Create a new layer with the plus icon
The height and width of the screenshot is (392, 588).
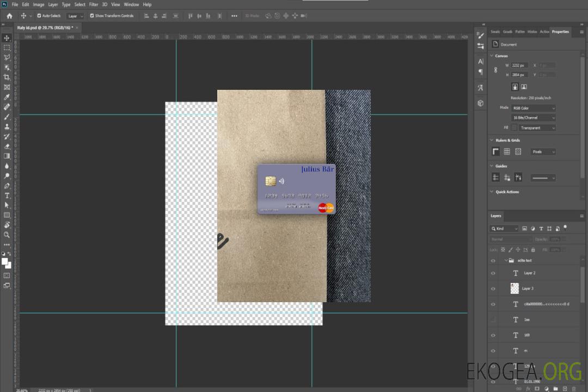click(565, 389)
